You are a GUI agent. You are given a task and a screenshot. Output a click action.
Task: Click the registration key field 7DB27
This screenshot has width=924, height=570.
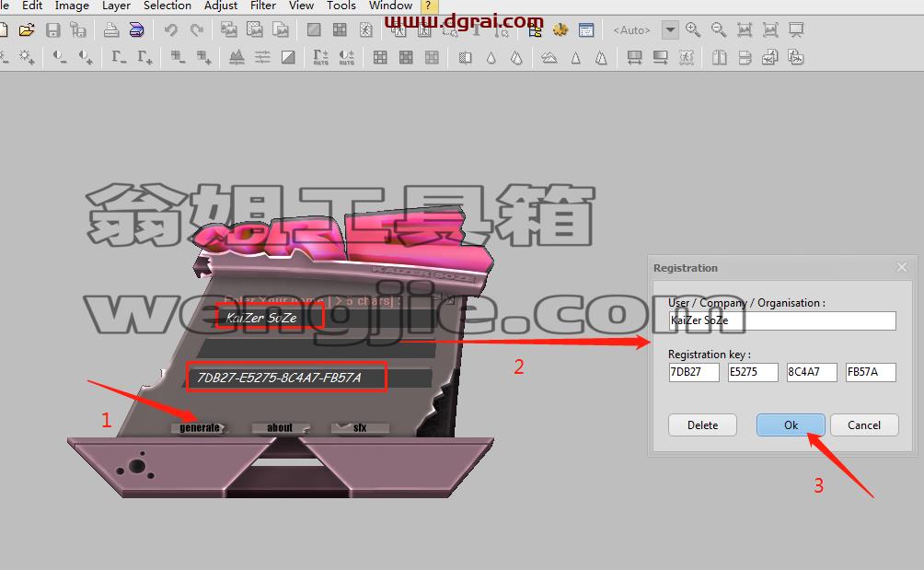[694, 372]
